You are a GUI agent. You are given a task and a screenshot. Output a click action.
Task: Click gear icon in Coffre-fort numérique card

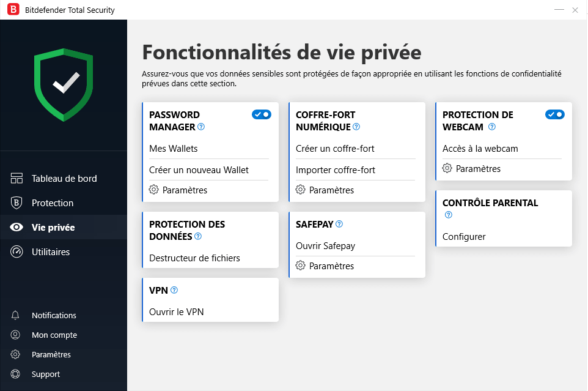tap(300, 190)
